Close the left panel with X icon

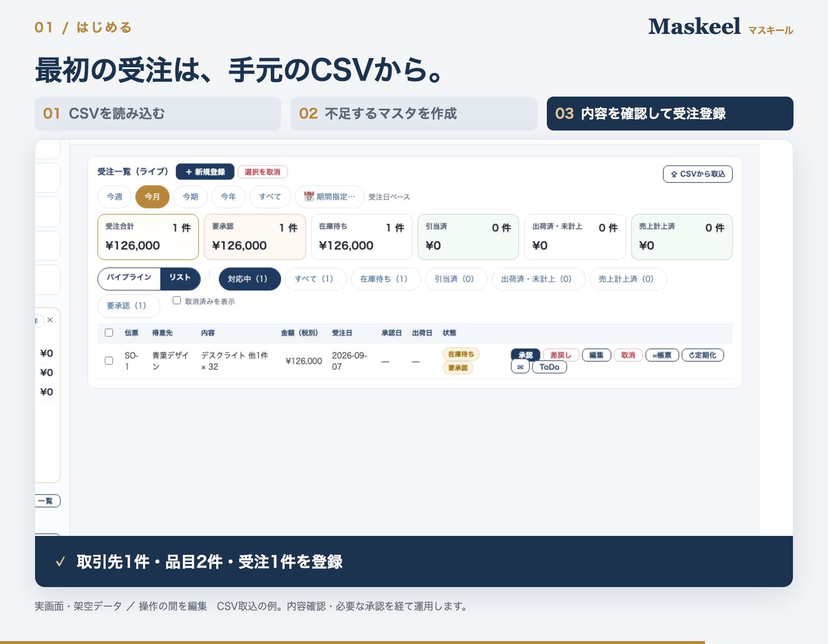[50, 320]
